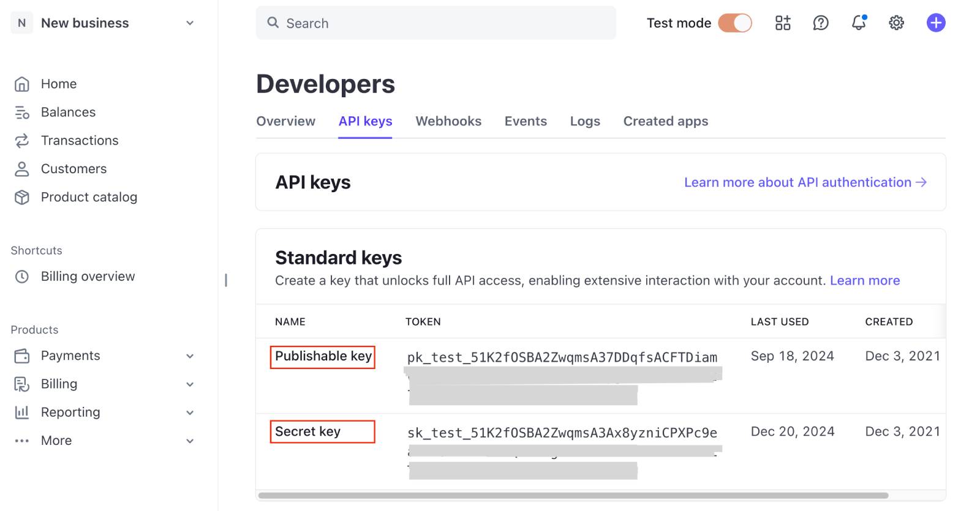Click the help question mark icon
Viewport: 980px width, 511px height.
[821, 23]
